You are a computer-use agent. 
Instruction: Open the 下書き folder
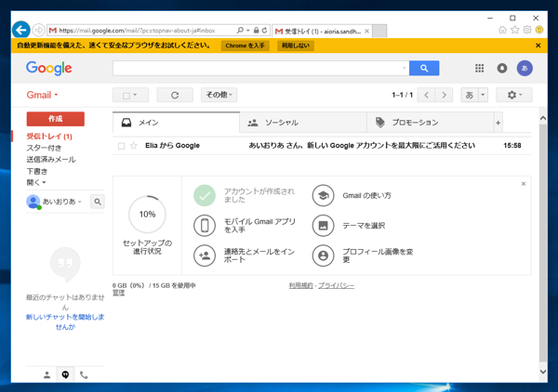click(37, 171)
